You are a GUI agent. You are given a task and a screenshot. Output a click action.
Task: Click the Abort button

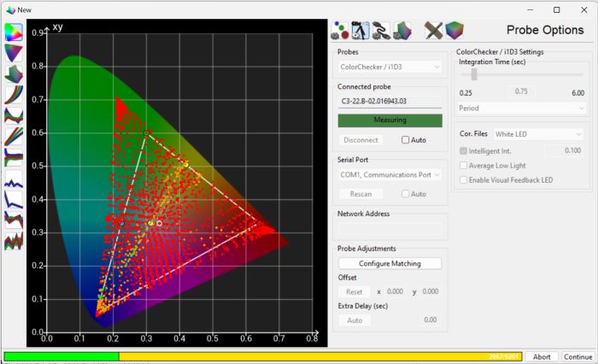pos(542,357)
